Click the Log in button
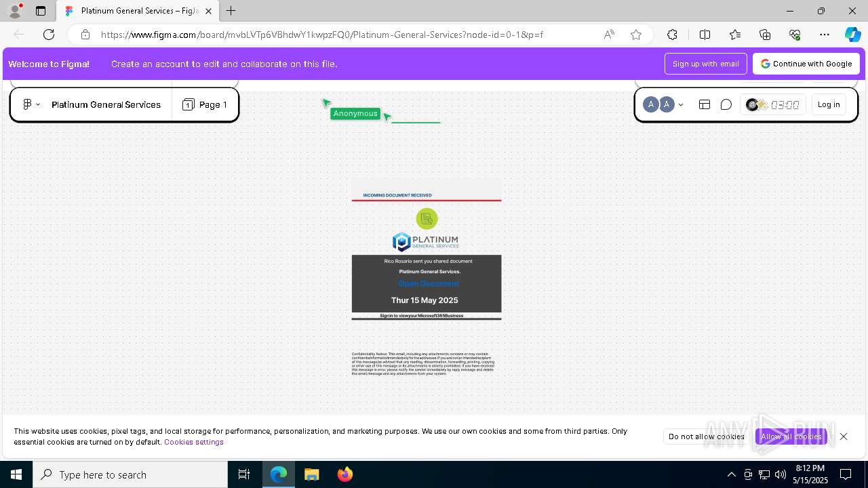Image resolution: width=868 pixels, height=488 pixels. tap(829, 104)
